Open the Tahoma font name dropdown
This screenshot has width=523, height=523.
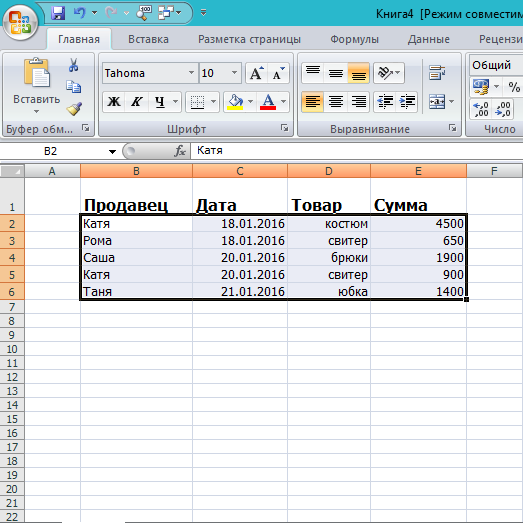click(191, 72)
